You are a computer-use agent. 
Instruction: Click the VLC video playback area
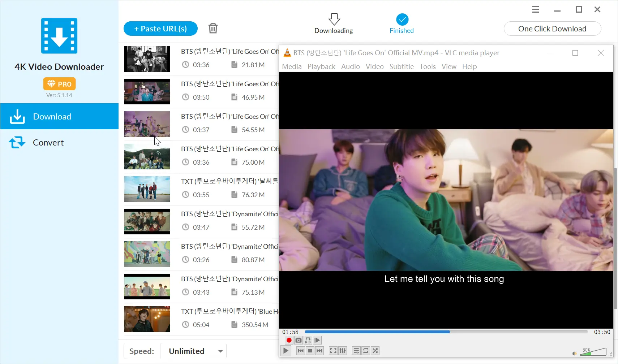pos(446,200)
